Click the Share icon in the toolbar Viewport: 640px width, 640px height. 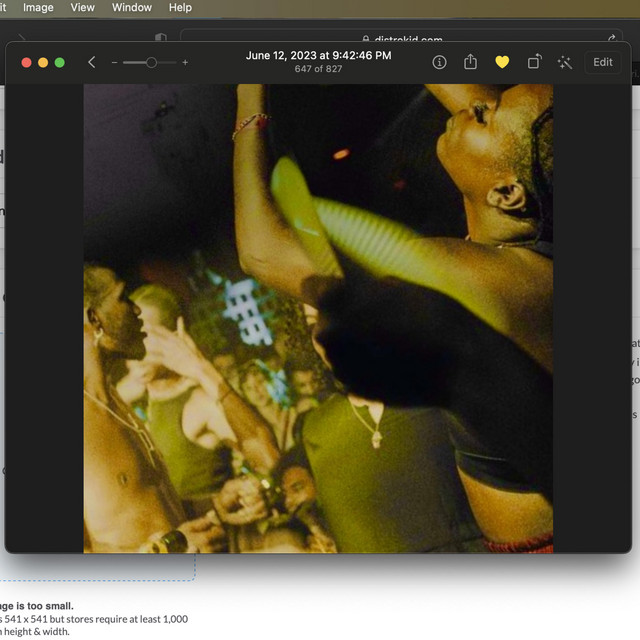471,62
